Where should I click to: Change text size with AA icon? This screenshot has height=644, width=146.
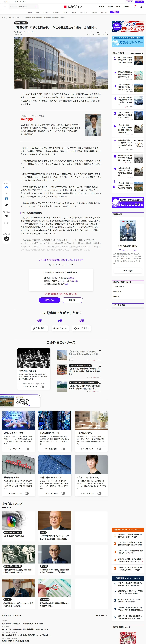tap(7, 239)
